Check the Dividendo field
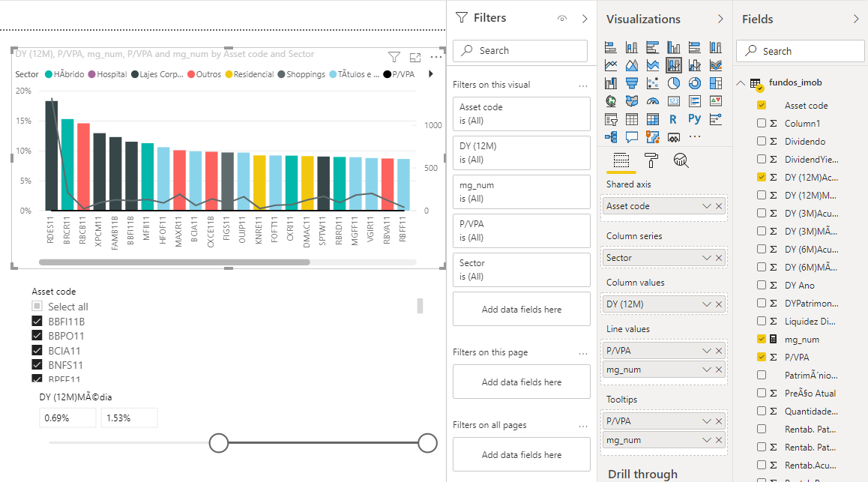This screenshot has height=482, width=868. tap(762, 141)
